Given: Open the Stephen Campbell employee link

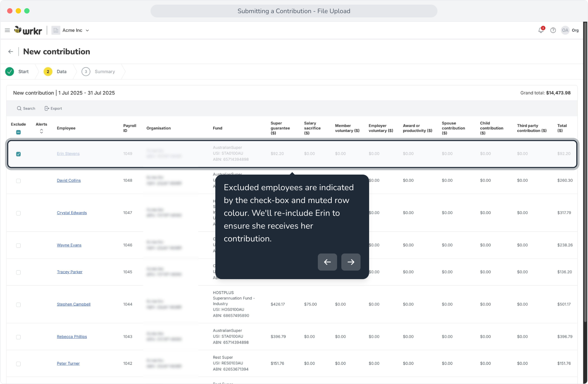Looking at the screenshot, I should coord(74,304).
